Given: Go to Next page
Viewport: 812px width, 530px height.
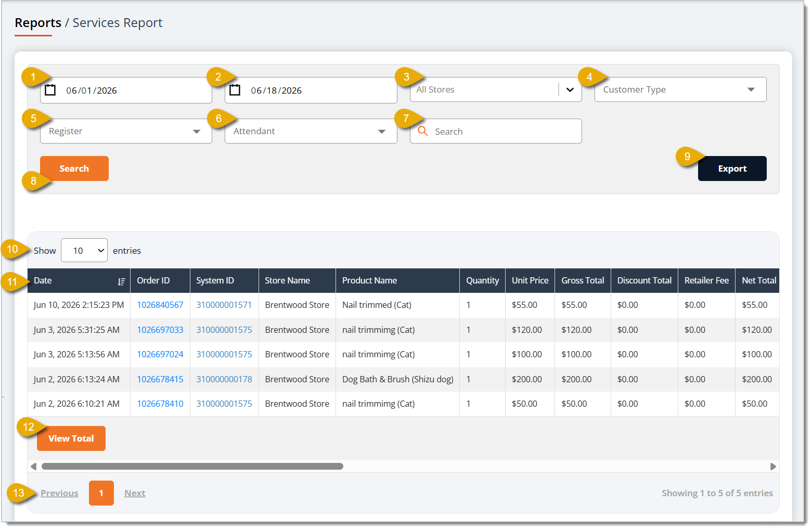Looking at the screenshot, I should pyautogui.click(x=135, y=493).
